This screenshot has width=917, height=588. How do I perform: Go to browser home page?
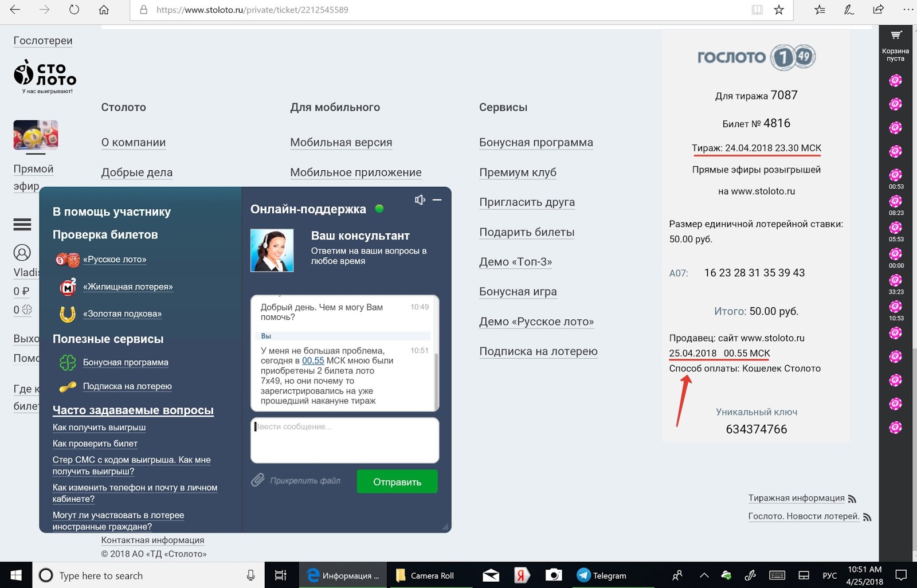pos(104,10)
